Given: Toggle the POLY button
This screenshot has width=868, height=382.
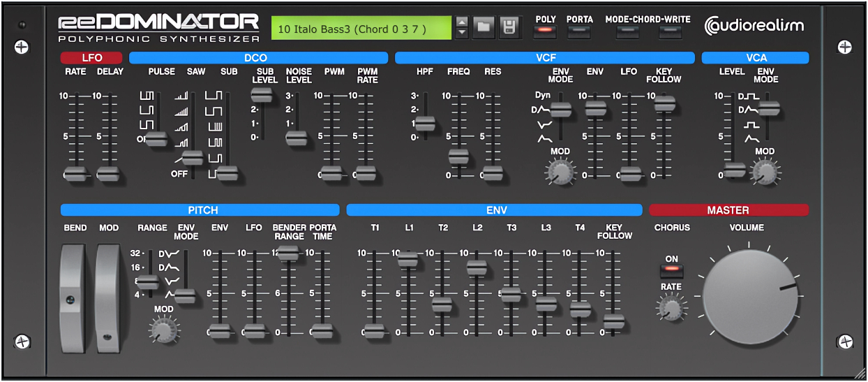Looking at the screenshot, I should pos(546,31).
